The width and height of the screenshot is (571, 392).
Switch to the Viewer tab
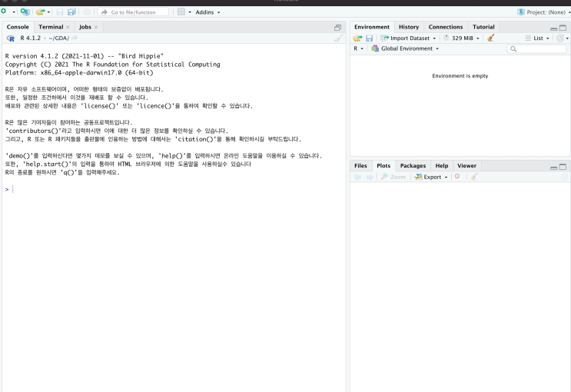[466, 166]
